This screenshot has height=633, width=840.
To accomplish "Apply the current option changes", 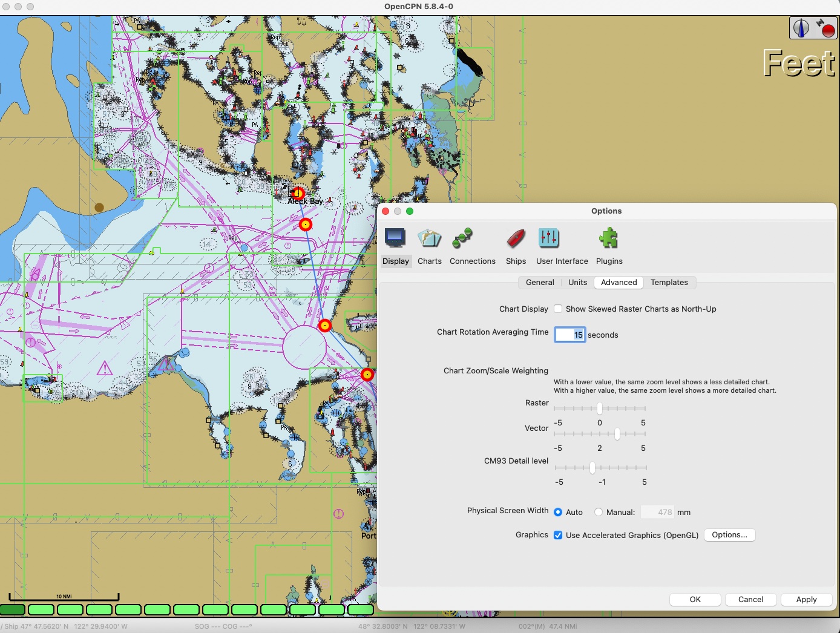I will [806, 600].
